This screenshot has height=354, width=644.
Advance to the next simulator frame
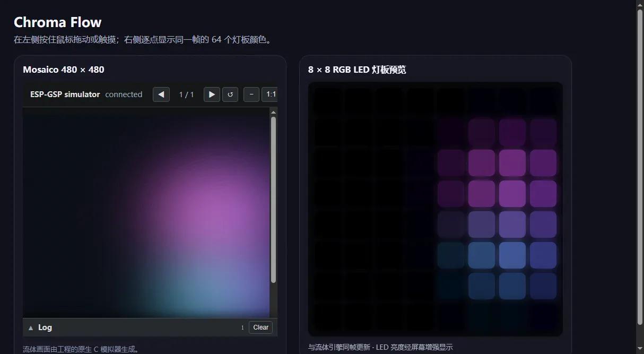[x=212, y=94]
